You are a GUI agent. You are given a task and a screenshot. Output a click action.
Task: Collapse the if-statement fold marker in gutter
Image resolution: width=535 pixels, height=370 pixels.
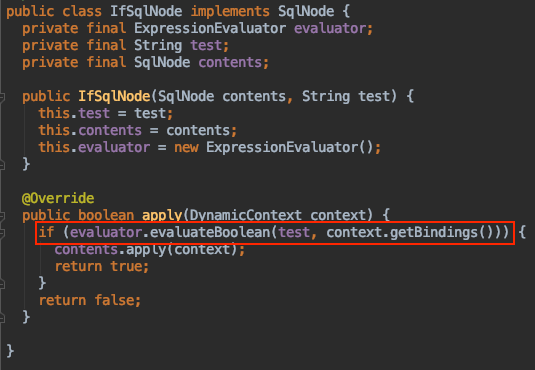[2, 233]
